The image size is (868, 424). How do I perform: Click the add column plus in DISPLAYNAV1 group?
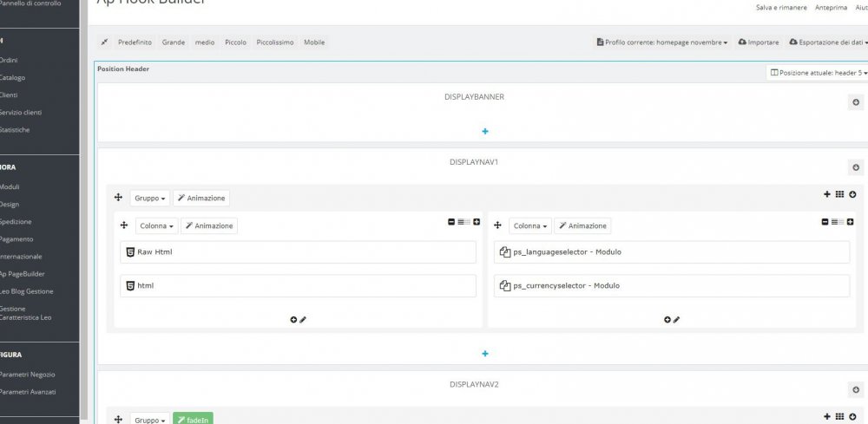827,194
